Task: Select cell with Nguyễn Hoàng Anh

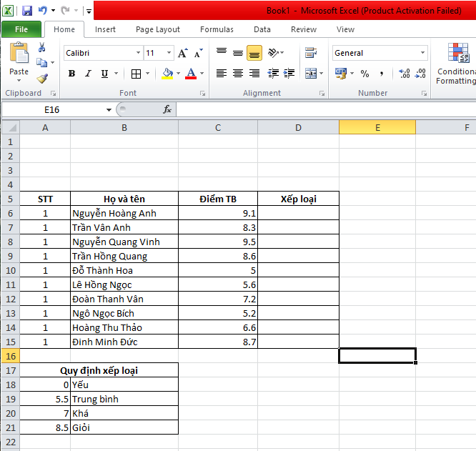Action: click(124, 214)
